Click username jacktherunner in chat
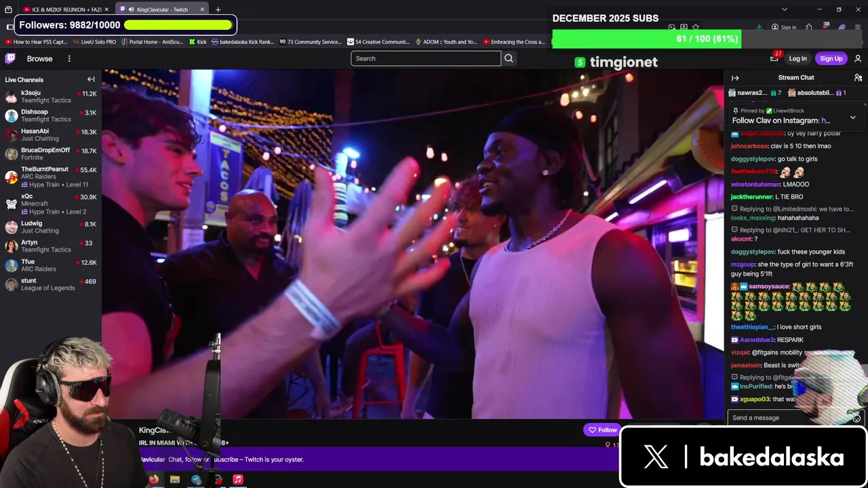The image size is (868, 488). point(752,197)
